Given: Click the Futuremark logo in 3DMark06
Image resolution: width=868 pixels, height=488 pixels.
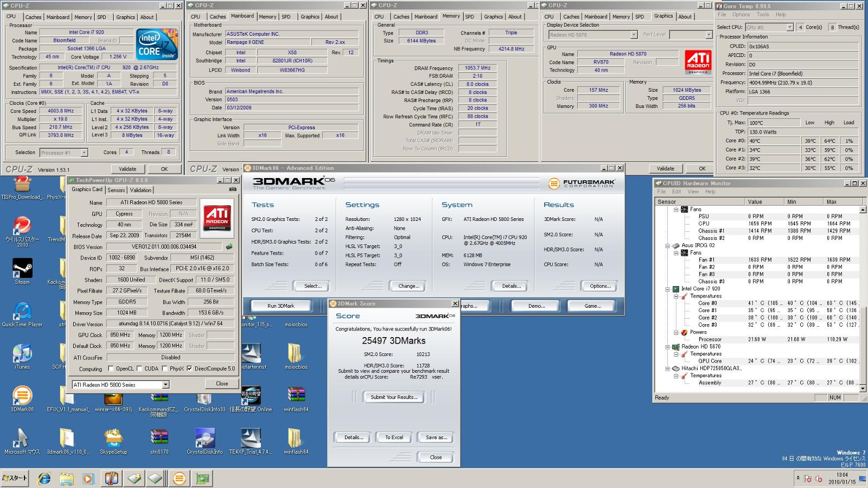Looking at the screenshot, I should click(x=582, y=183).
